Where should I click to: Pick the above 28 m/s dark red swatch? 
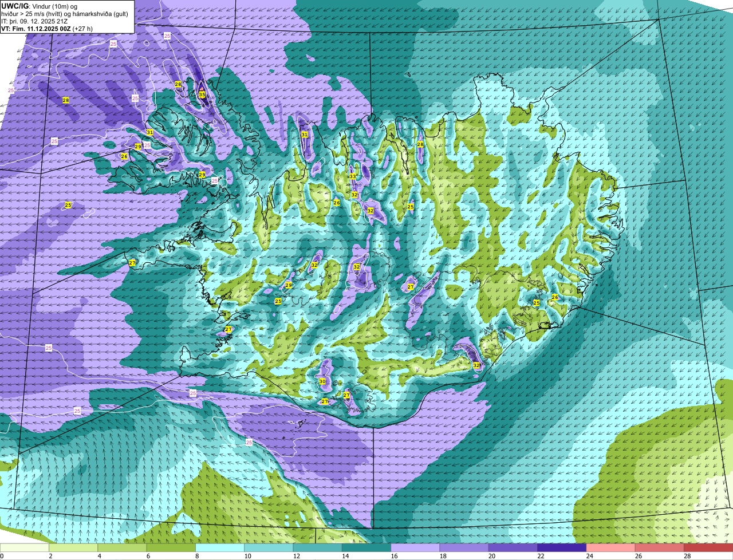708,548
